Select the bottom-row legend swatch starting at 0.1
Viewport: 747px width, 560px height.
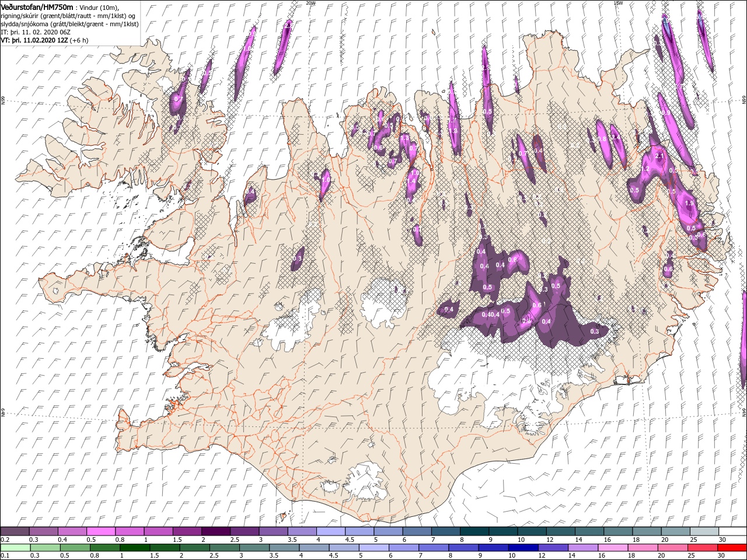[16, 548]
